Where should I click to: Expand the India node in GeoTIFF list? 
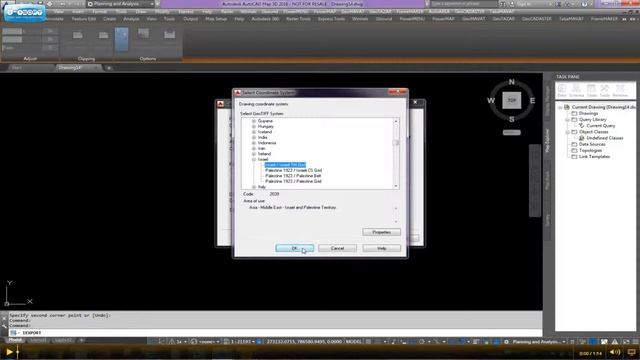253,138
